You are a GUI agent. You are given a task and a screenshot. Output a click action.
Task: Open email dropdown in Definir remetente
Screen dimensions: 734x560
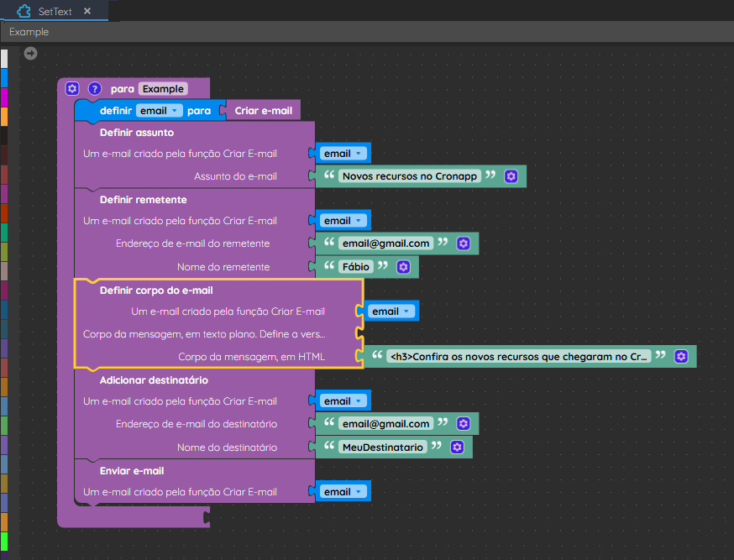tap(343, 220)
